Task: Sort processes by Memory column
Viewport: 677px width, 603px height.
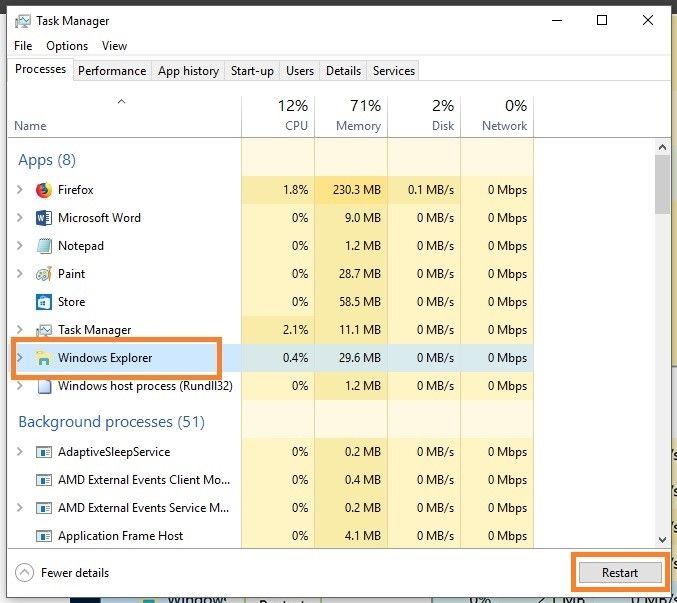Action: point(351,116)
